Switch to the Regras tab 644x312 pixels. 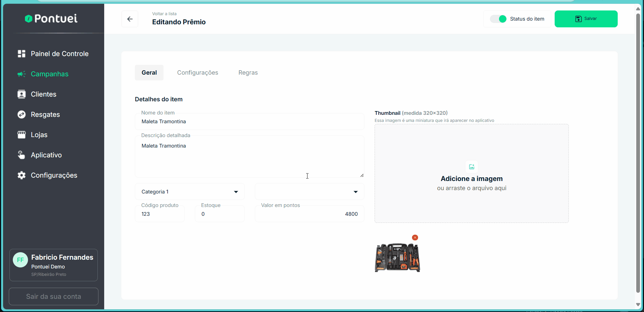(x=248, y=73)
